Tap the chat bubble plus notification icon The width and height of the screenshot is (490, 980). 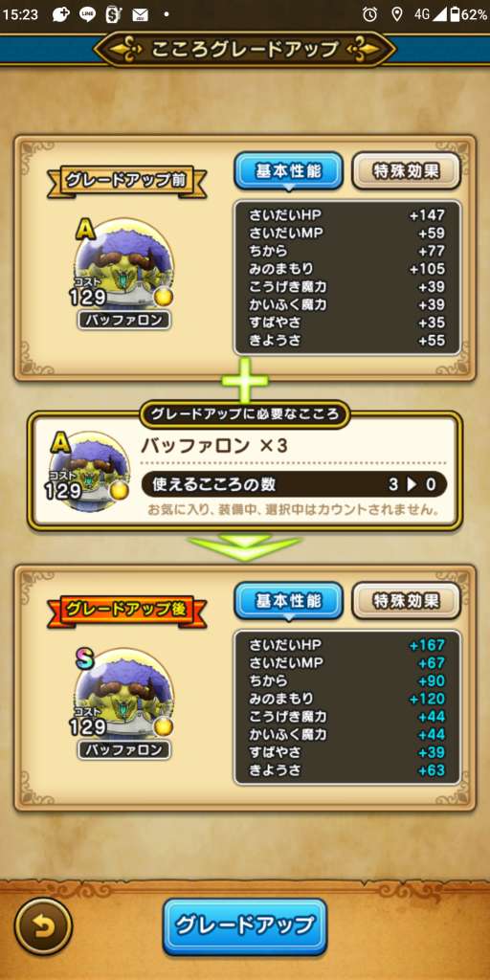pyautogui.click(x=61, y=13)
